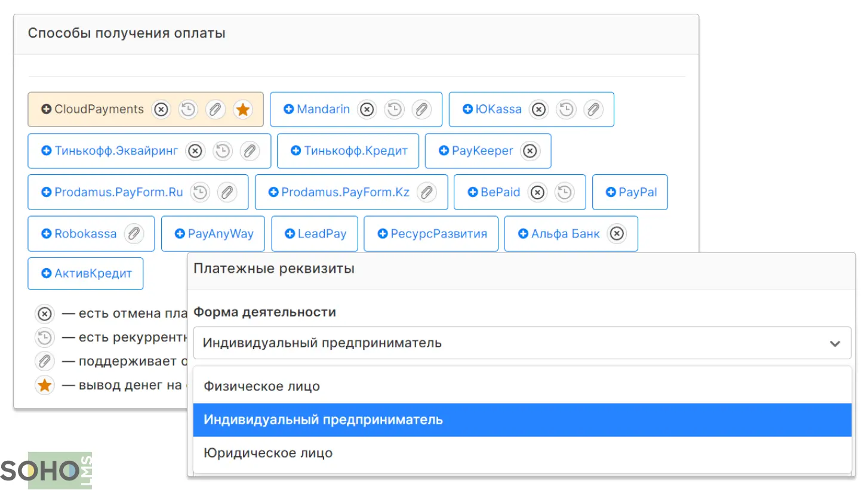This screenshot has height=490, width=868.
Task: Click the cancel-payment icon on CloudPayments
Action: pos(161,109)
